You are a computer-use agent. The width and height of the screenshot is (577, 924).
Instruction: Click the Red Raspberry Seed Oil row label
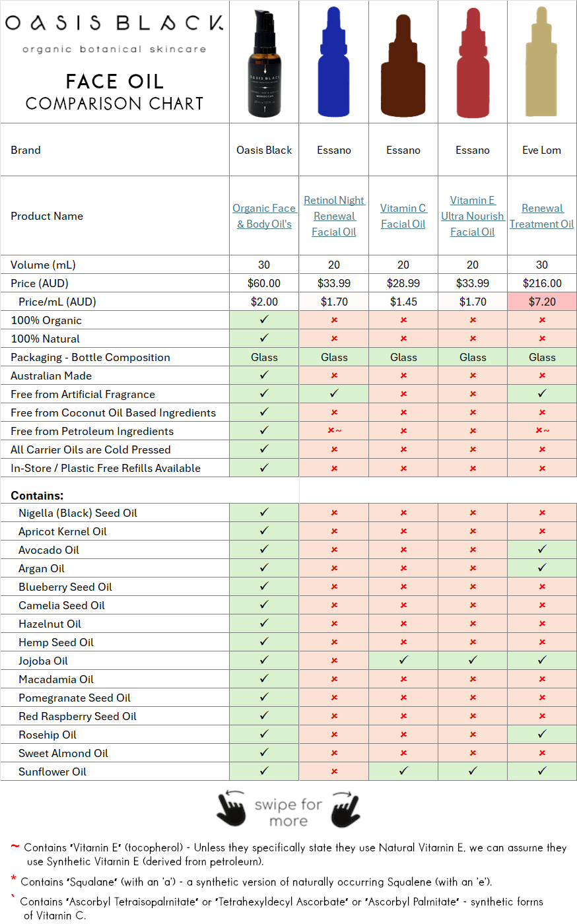pos(77,716)
